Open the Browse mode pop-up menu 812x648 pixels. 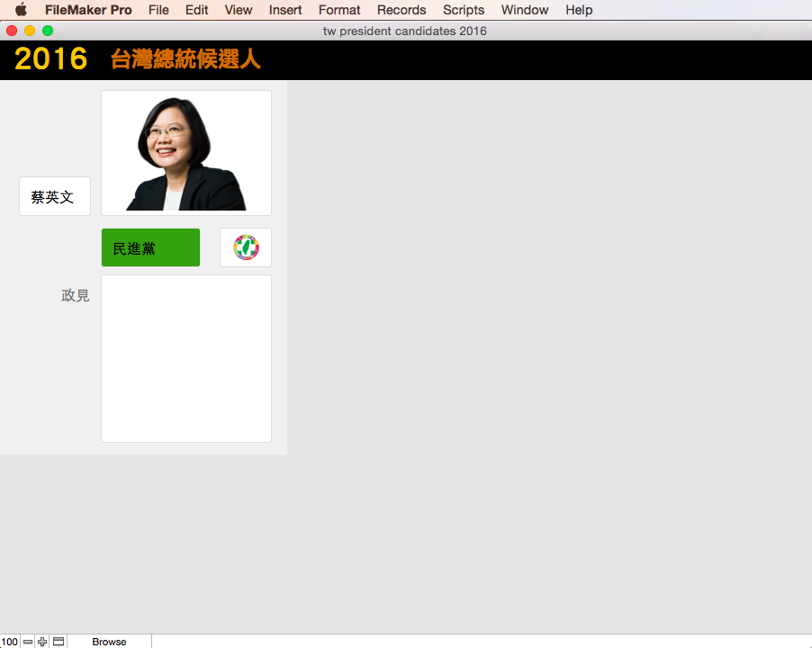pyautogui.click(x=109, y=642)
